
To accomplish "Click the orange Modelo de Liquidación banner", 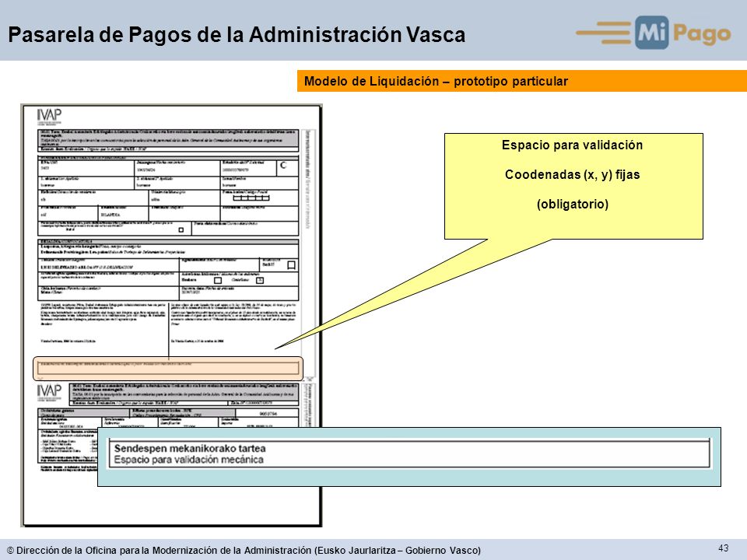I will 521,81.
